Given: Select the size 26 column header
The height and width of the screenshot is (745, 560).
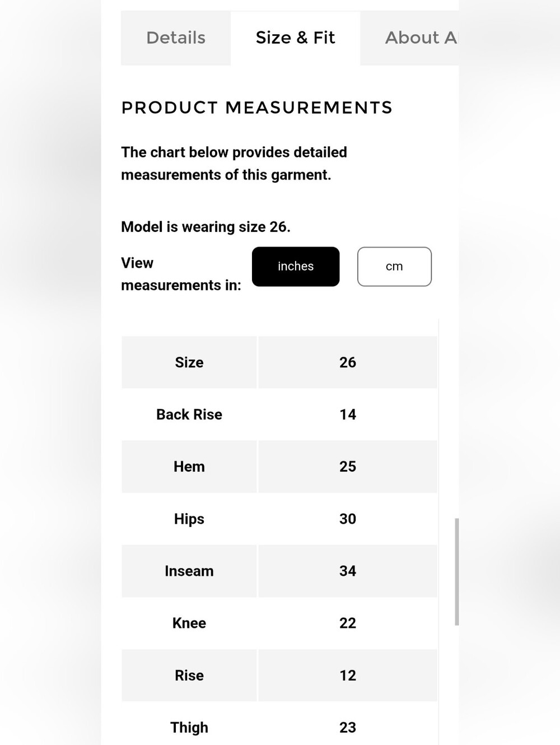Looking at the screenshot, I should (348, 362).
